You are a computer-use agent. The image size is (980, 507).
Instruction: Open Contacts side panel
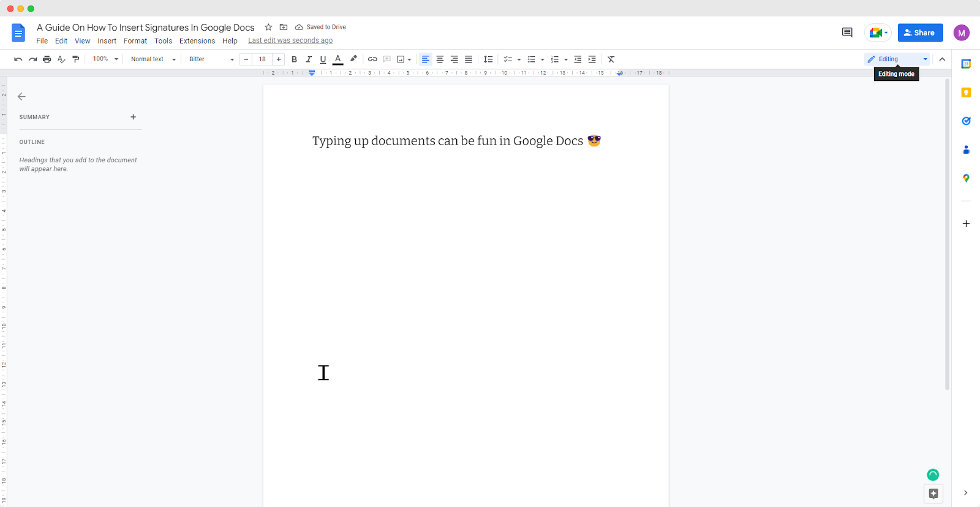click(966, 149)
